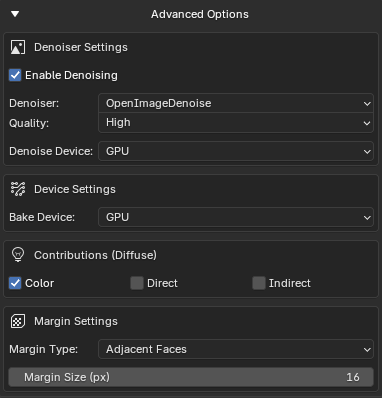Open the Quality High dropdown

click(x=236, y=123)
